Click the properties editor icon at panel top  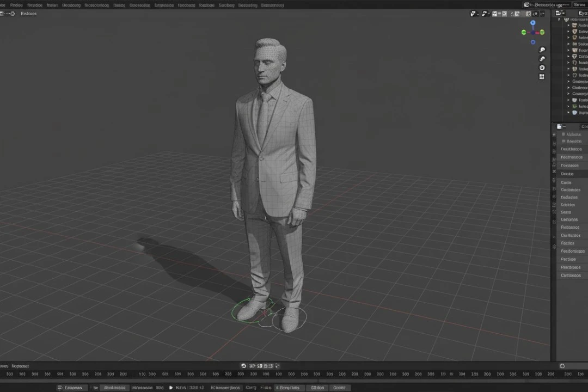point(560,126)
